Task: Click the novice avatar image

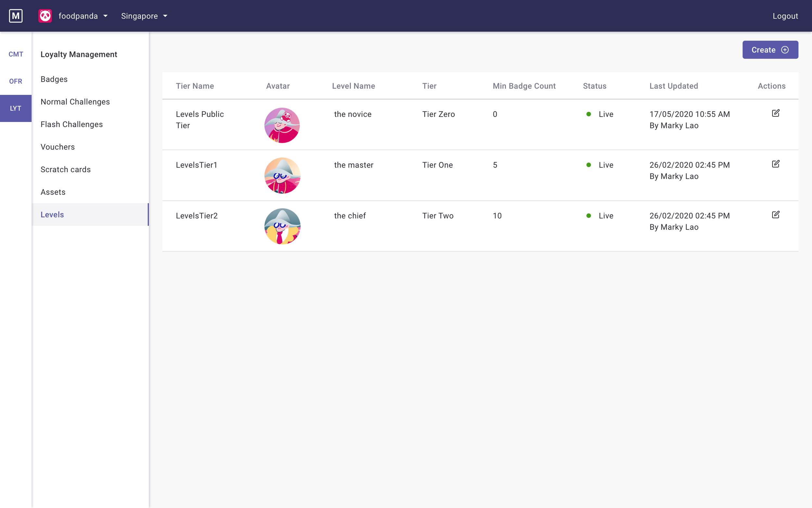Action: 282,125
